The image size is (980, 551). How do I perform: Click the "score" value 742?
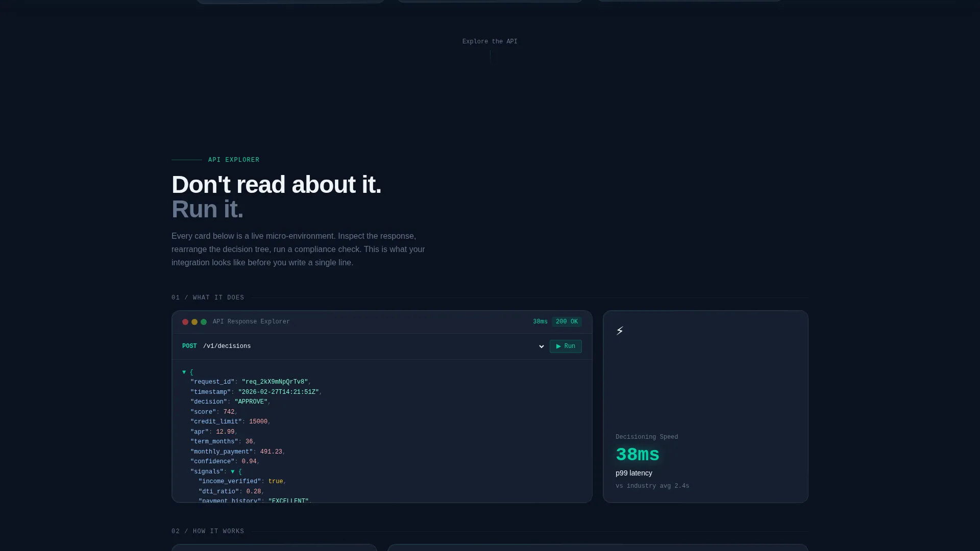click(x=229, y=412)
